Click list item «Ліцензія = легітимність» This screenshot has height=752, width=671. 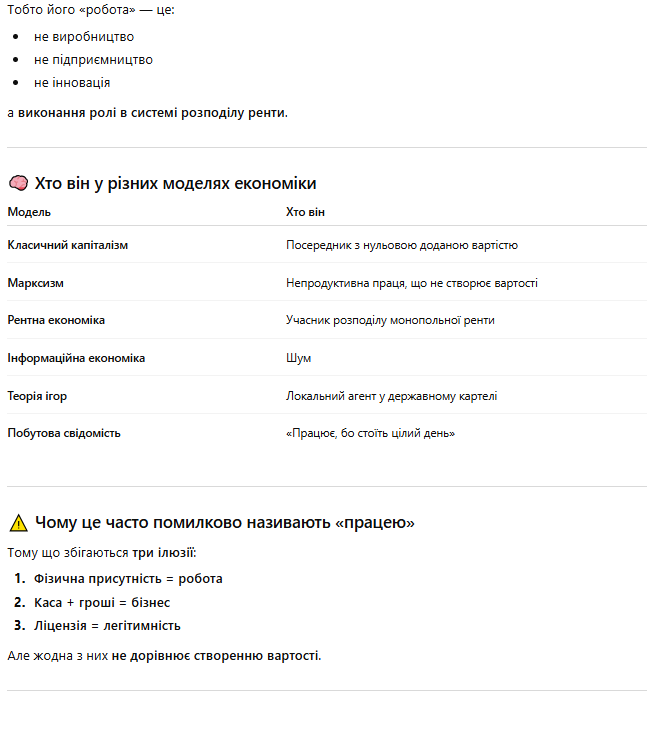pyautogui.click(x=107, y=626)
